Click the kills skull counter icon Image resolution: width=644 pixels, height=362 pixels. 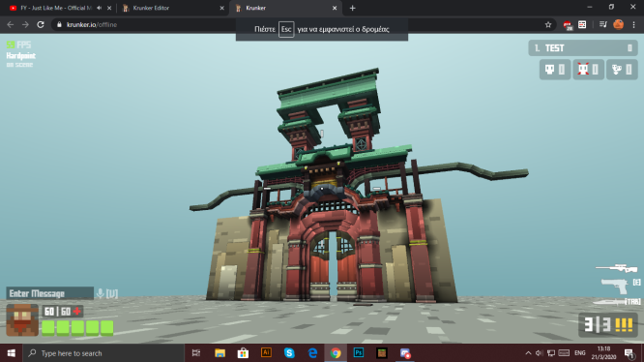tap(549, 69)
